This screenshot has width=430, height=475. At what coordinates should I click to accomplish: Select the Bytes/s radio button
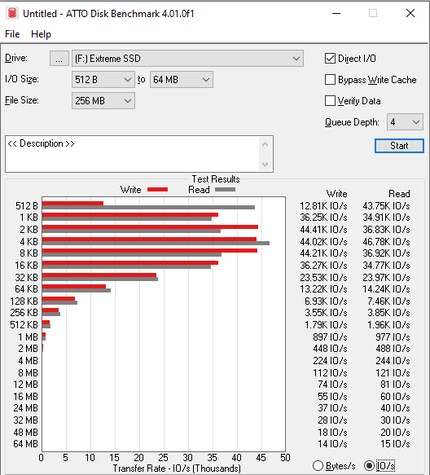click(318, 466)
